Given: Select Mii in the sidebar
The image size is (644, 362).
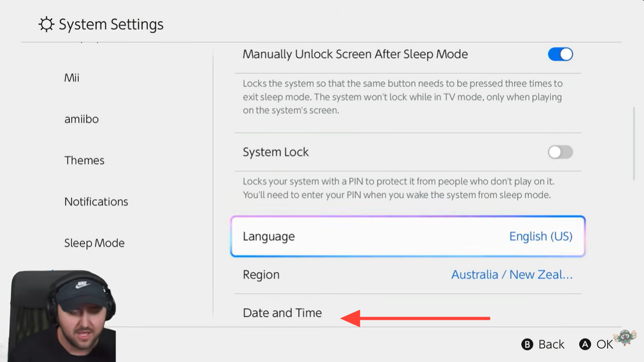Looking at the screenshot, I should pos(72,78).
